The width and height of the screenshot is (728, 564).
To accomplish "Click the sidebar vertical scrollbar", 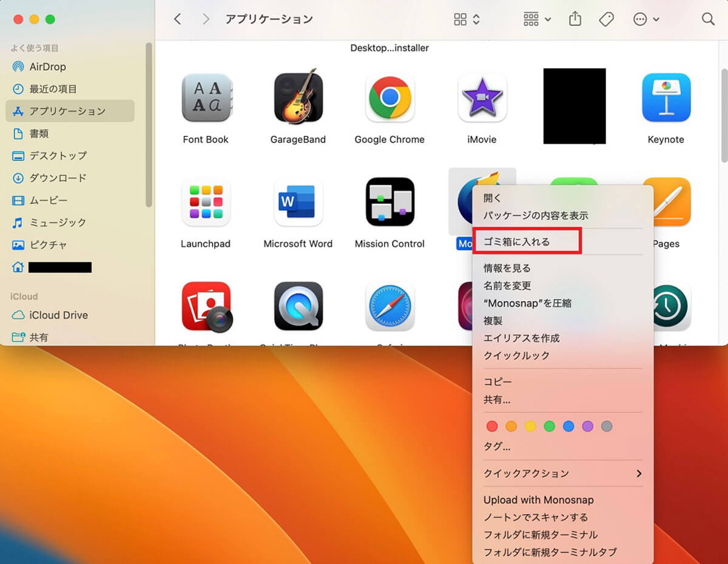I will [149, 125].
